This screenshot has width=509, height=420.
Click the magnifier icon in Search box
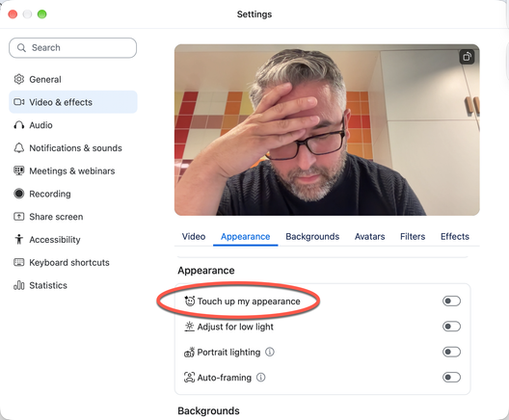(x=21, y=47)
